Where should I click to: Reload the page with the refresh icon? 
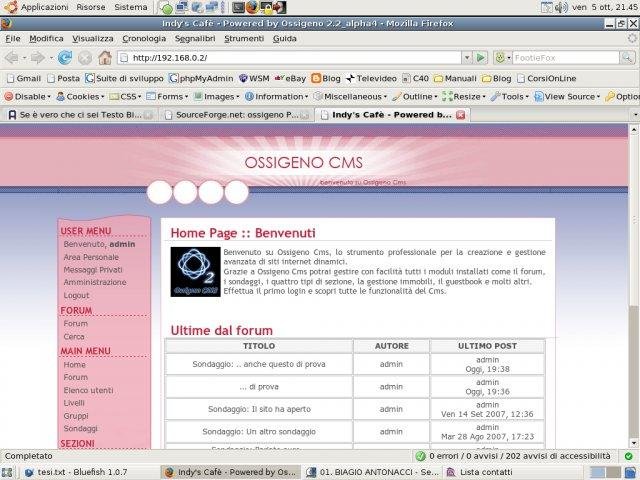tap(65, 58)
